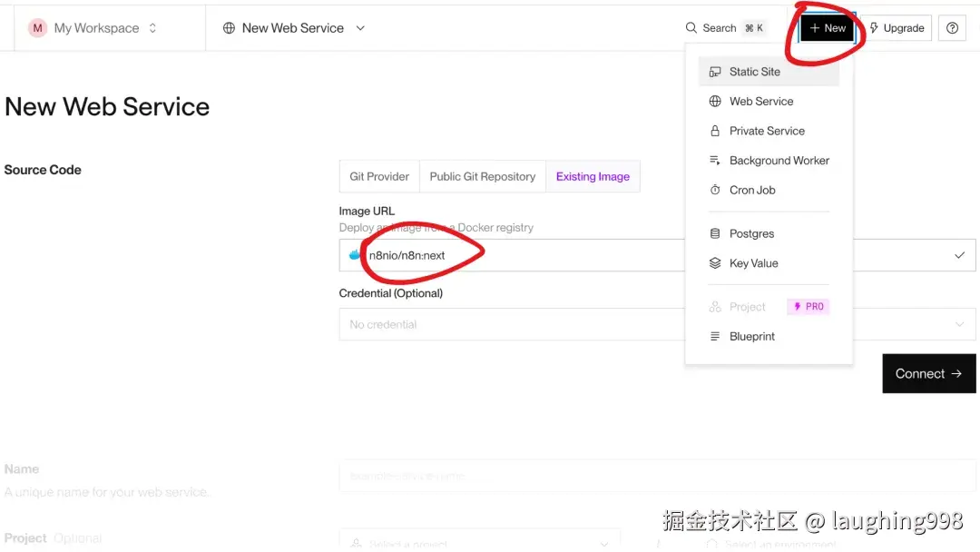Click the globe icon beside New Web Service
The image size is (980, 552).
pyautogui.click(x=229, y=28)
